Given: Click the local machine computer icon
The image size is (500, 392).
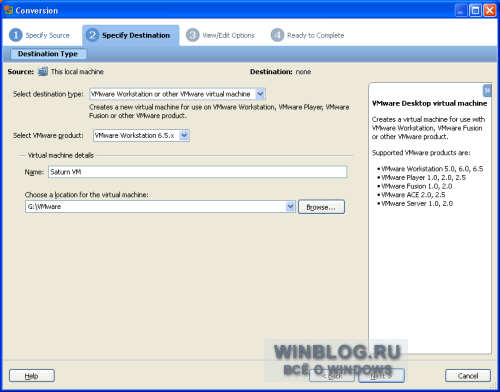Looking at the screenshot, I should click(x=43, y=72).
